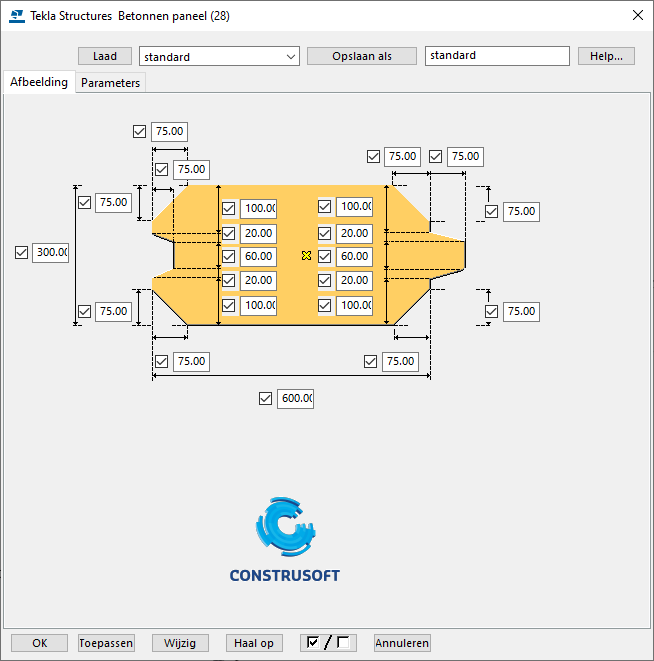
Task: Click the Construsoft logo
Action: click(x=284, y=539)
